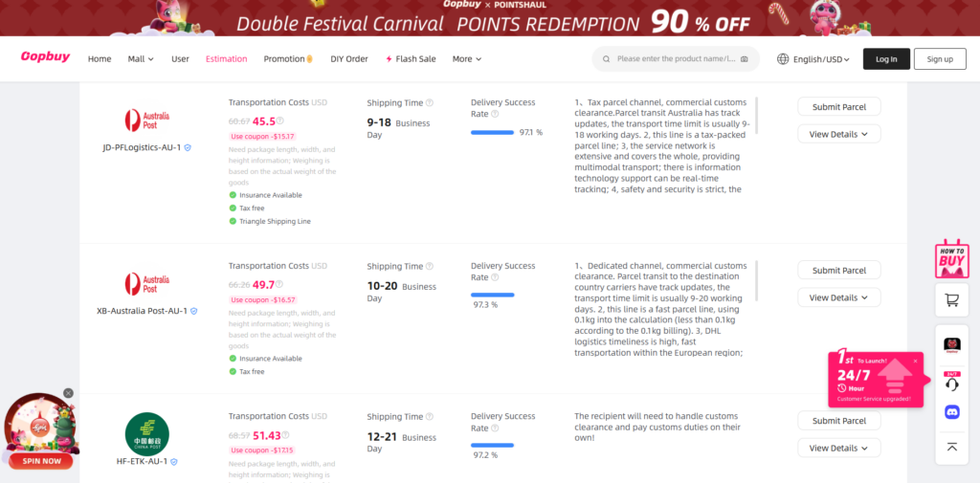Open the DIY Order menu item
Viewport: 980px width, 483px height.
343,59
